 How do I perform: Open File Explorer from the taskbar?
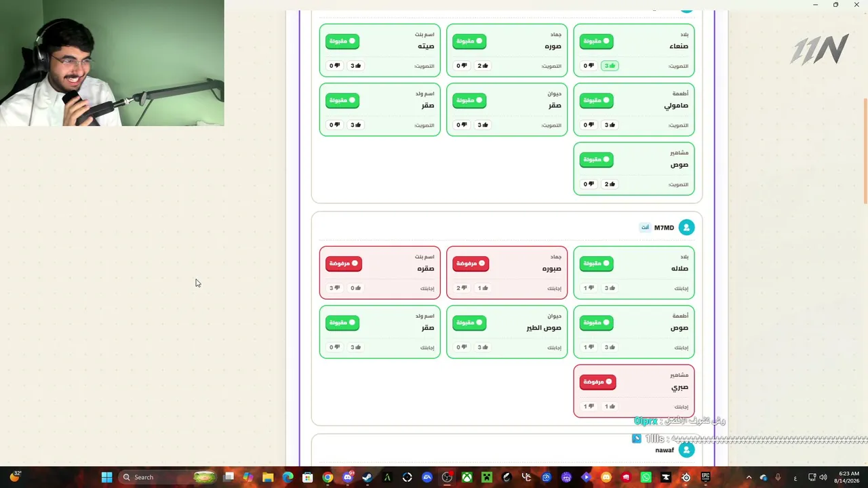pyautogui.click(x=268, y=477)
